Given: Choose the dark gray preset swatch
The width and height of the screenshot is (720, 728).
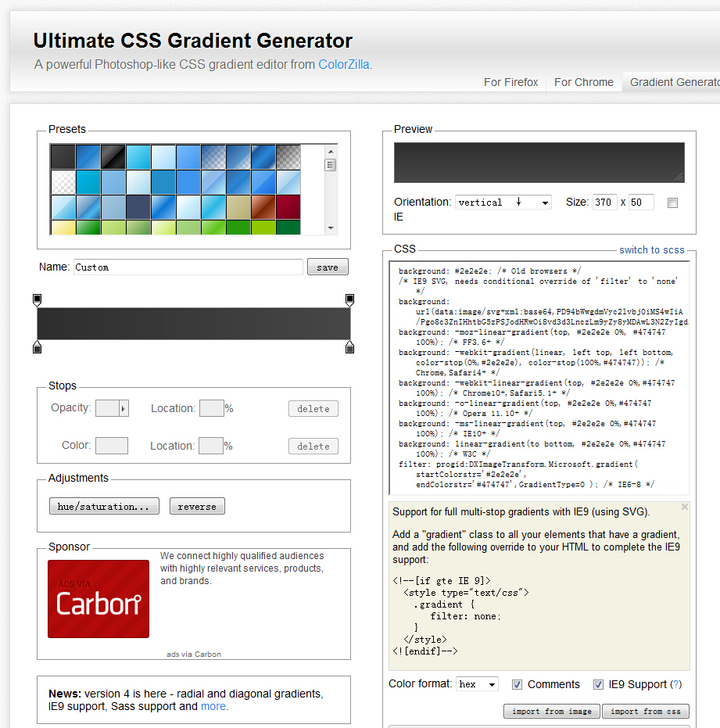Looking at the screenshot, I should (63, 156).
